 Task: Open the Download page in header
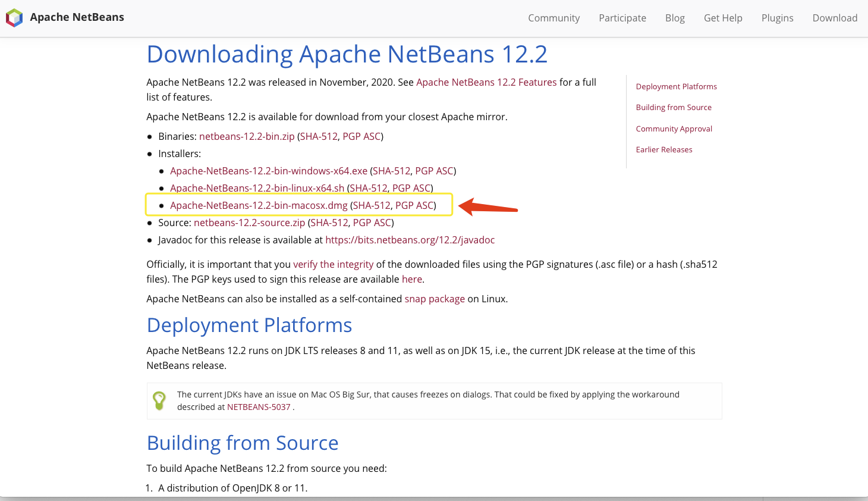click(x=835, y=18)
